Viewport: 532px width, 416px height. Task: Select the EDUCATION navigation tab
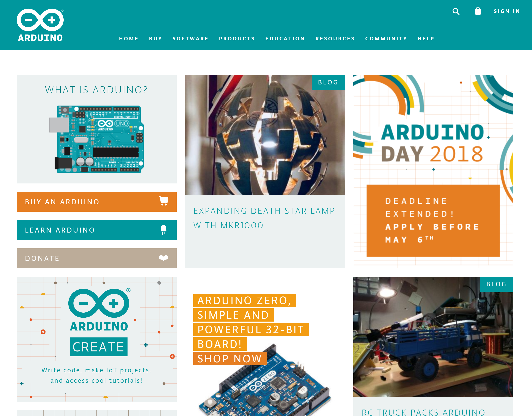tap(284, 38)
